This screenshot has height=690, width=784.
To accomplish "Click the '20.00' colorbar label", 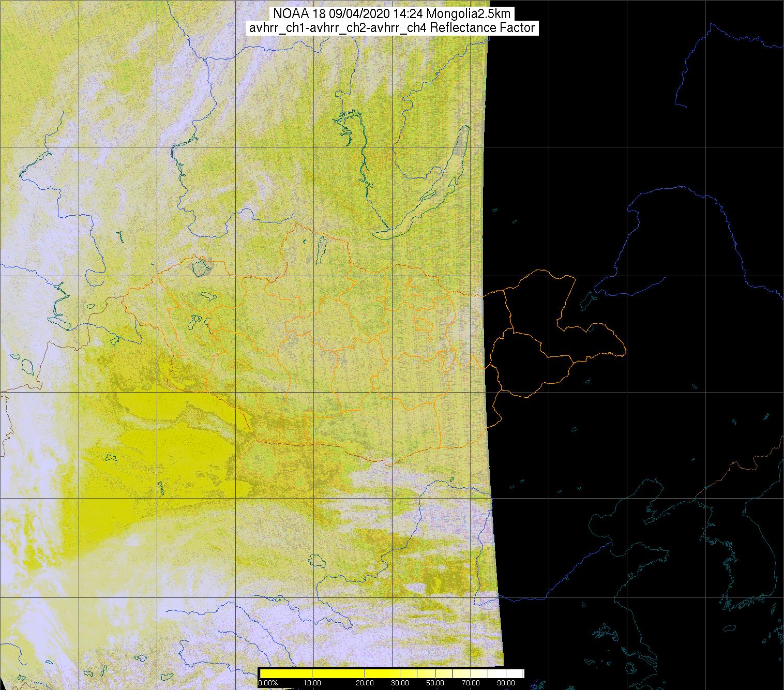I will 365,683.
